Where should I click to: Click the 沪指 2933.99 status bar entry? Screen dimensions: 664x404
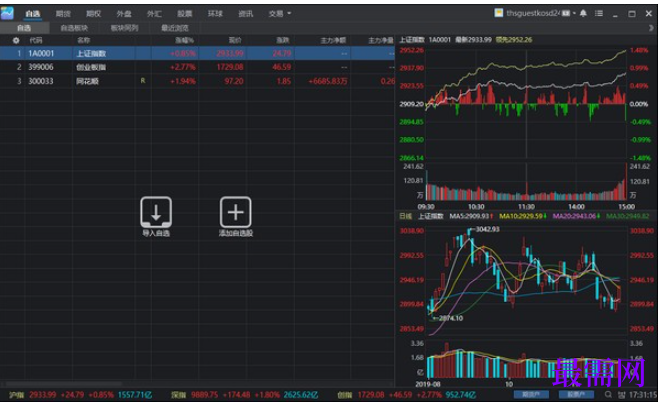(x=80, y=395)
